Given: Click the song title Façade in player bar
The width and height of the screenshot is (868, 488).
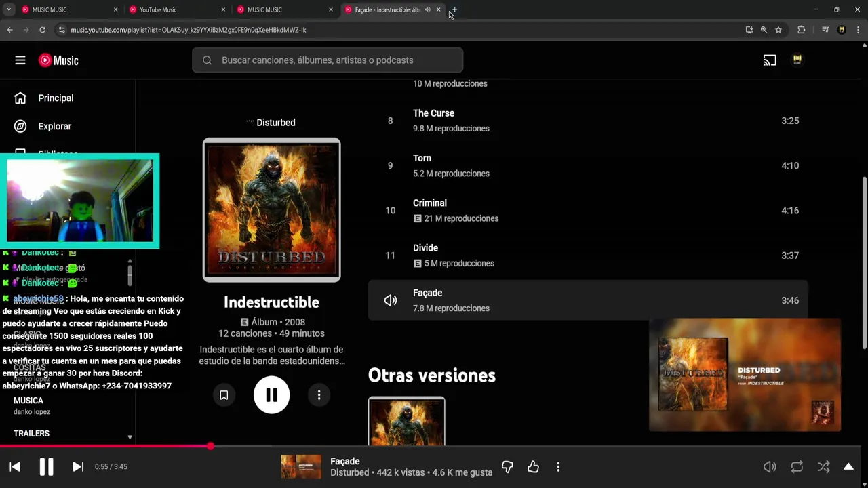Looking at the screenshot, I should pos(344,461).
